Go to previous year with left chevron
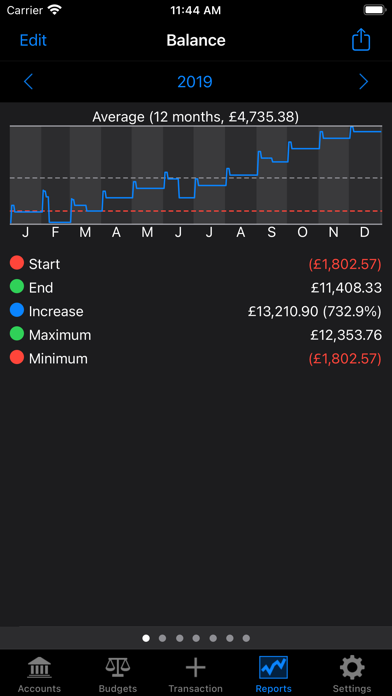This screenshot has width=392, height=696. click(28, 82)
